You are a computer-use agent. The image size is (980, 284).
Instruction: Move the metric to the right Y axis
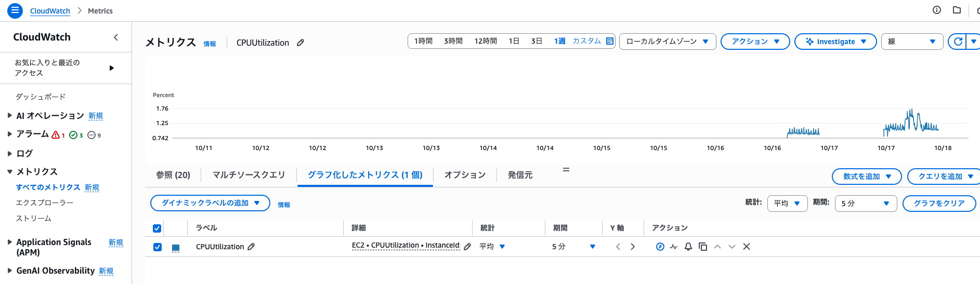pyautogui.click(x=632, y=247)
